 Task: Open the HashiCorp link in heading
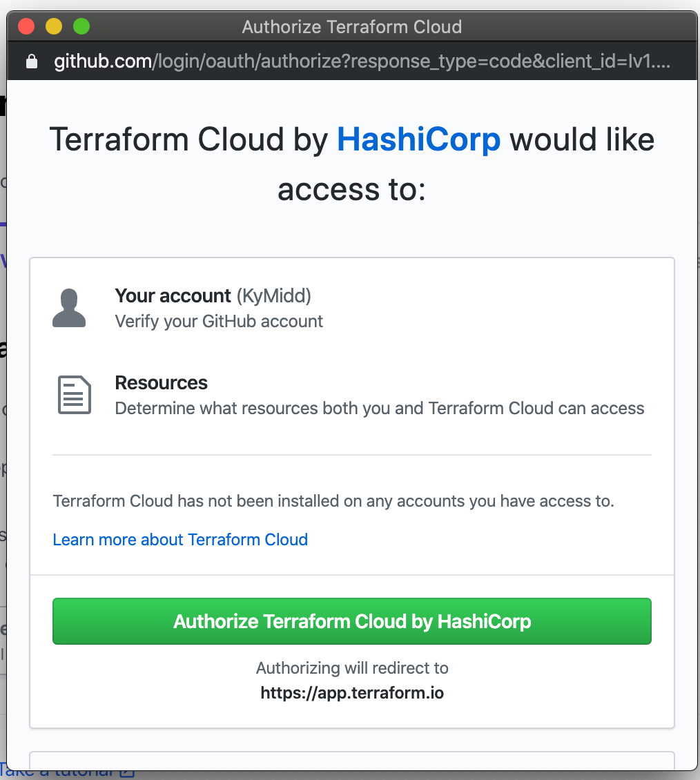(x=418, y=140)
